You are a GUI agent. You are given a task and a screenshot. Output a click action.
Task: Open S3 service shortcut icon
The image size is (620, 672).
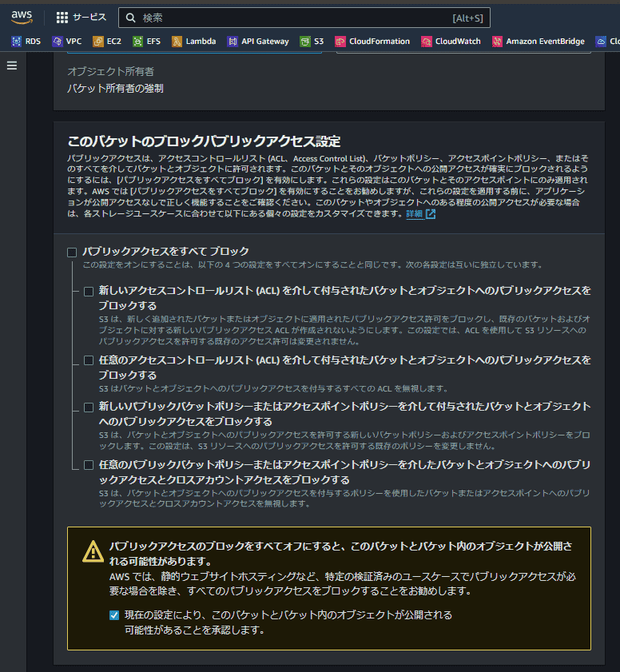pyautogui.click(x=305, y=42)
